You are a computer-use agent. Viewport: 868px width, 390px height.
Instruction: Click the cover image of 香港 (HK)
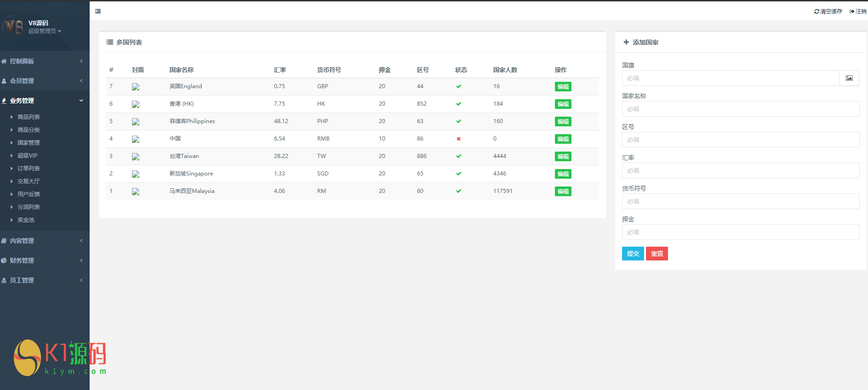coord(136,104)
